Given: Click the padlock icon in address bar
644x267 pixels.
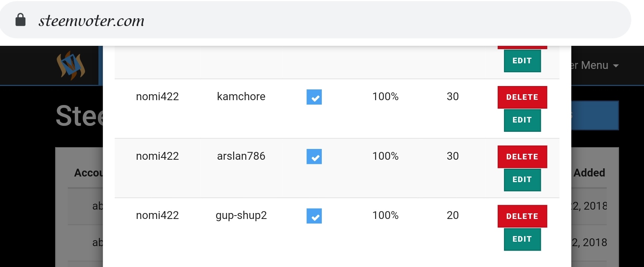Looking at the screenshot, I should [x=20, y=20].
